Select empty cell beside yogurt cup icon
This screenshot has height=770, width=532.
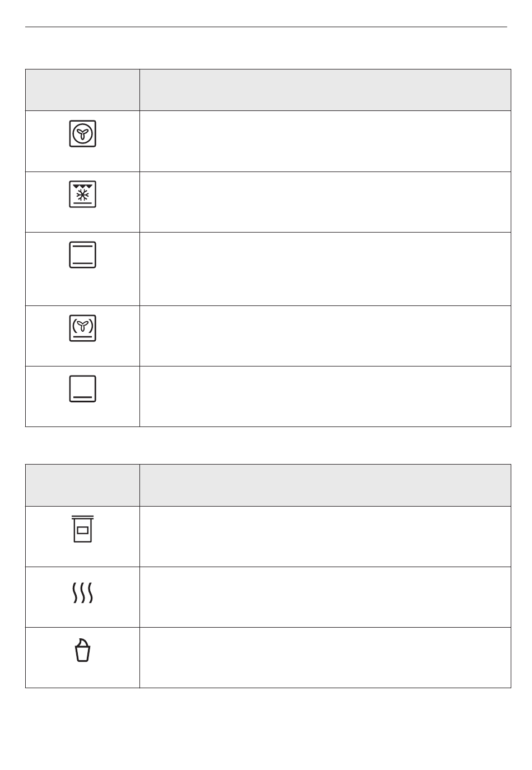(x=325, y=657)
